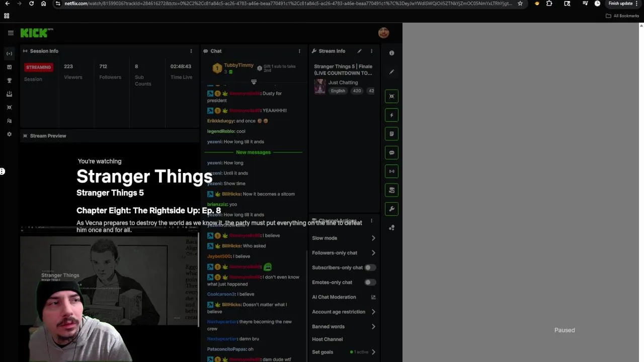Screen dimensions: 644x362
Task: Expand Followers-only chat settings
Action: pos(344,253)
